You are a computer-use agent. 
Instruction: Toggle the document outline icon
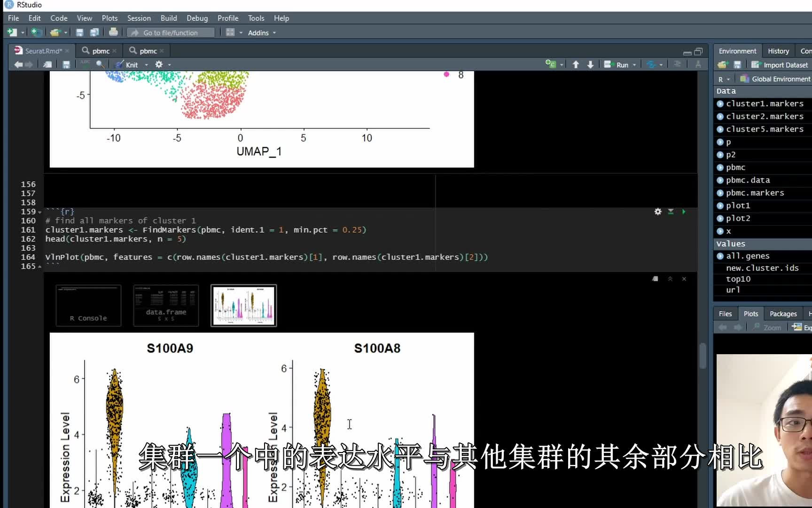click(677, 64)
